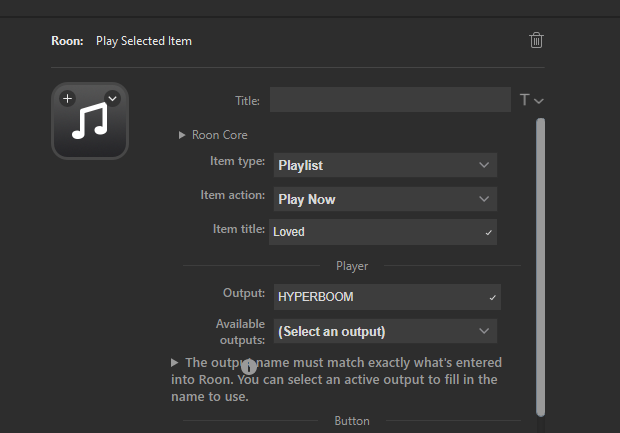Click the Title: label
620x433 pixels.
pos(248,101)
